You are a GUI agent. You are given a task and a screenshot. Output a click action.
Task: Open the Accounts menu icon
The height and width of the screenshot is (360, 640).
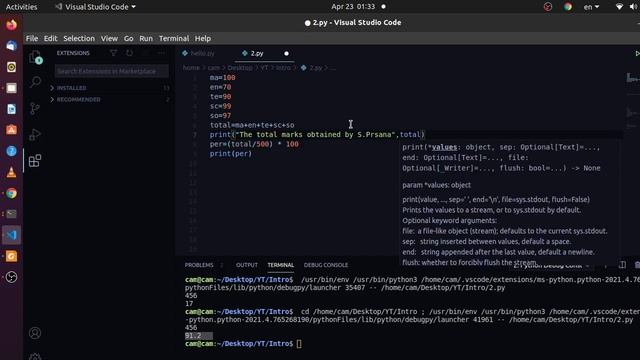coord(35,333)
